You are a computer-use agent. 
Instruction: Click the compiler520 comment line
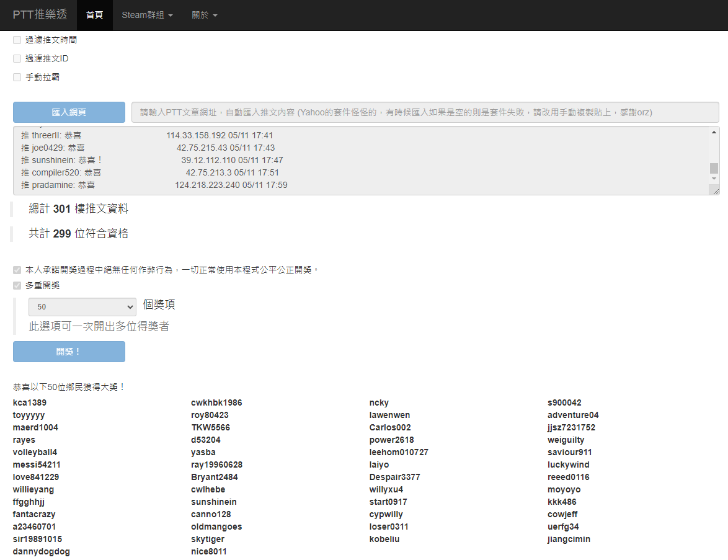(150, 173)
